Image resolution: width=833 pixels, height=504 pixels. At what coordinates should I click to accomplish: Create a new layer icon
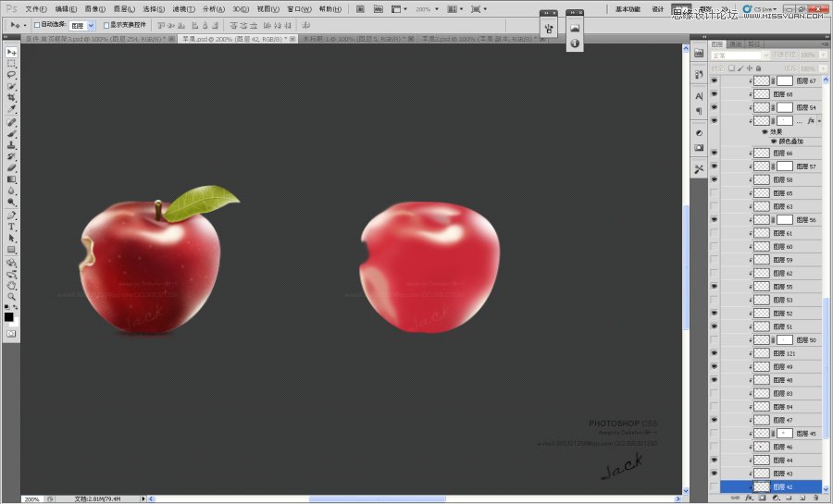(802, 498)
